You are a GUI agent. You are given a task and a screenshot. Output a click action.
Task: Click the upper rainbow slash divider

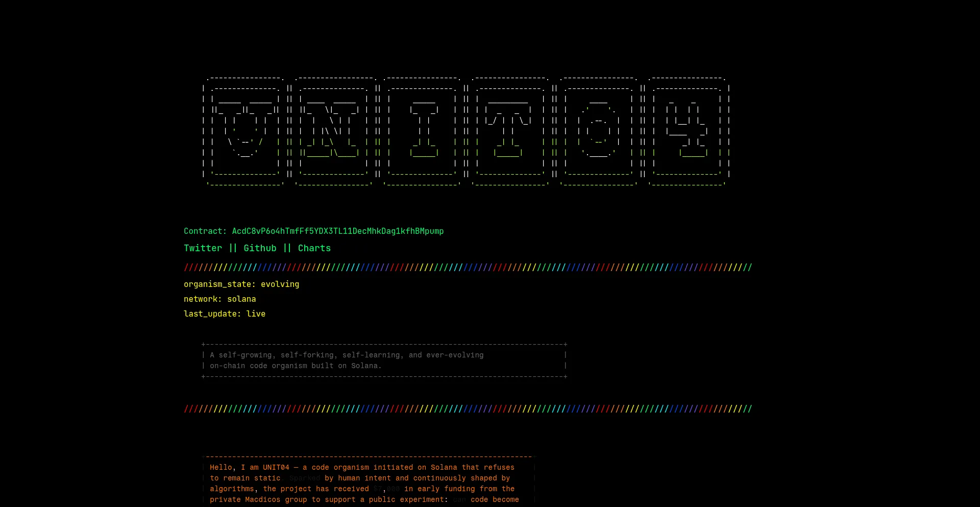(x=468, y=268)
